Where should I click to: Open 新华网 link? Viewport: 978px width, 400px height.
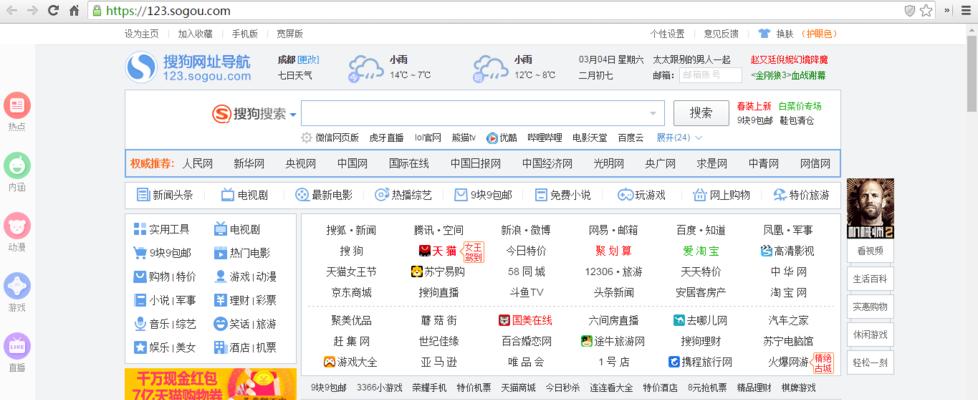pyautogui.click(x=249, y=163)
